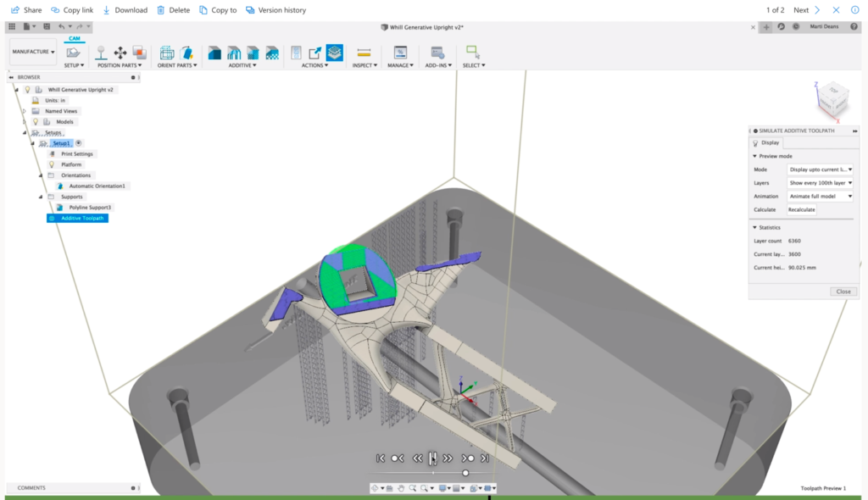This screenshot has height=500, width=868.
Task: Collapse the Orientations tree node
Action: tap(41, 175)
